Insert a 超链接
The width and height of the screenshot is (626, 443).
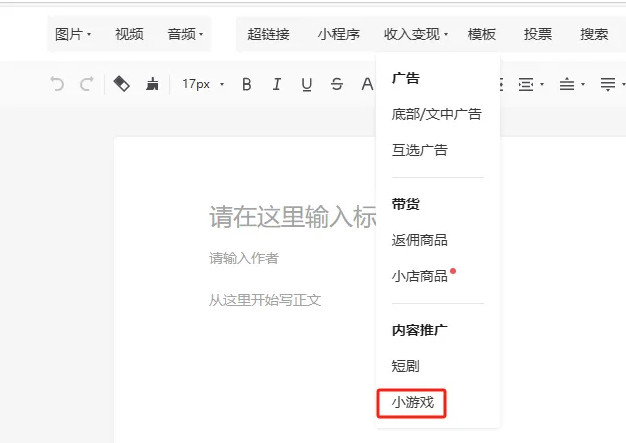pos(268,34)
